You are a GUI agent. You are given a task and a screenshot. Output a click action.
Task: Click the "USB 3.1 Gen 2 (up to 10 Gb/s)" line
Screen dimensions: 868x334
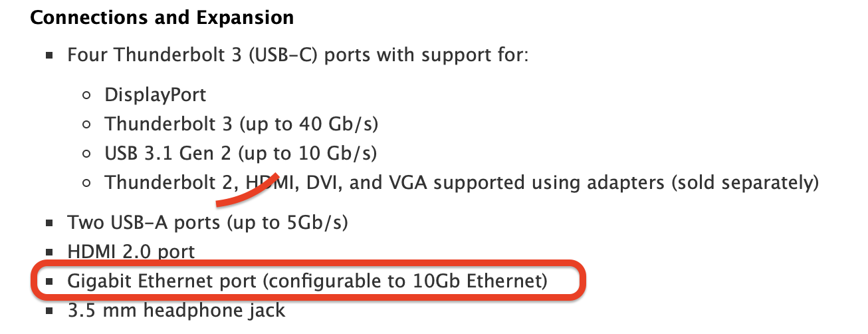pos(241,154)
